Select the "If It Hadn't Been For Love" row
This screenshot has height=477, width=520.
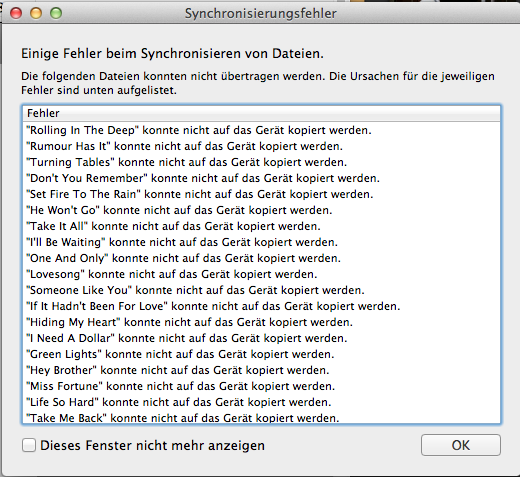click(261, 306)
